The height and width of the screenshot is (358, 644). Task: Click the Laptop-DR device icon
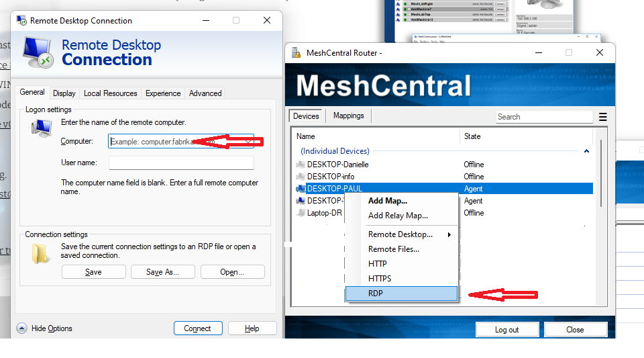tap(301, 213)
